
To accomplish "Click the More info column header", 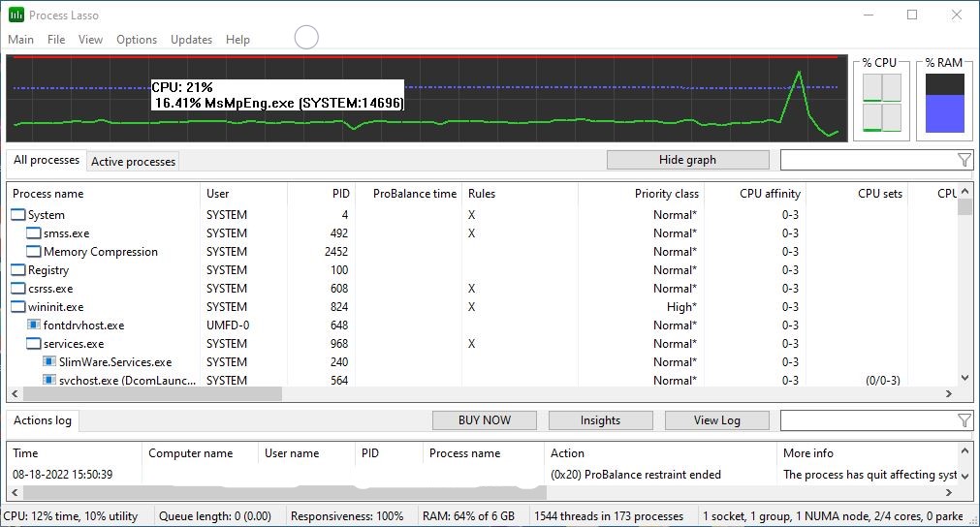I will pyautogui.click(x=868, y=453).
